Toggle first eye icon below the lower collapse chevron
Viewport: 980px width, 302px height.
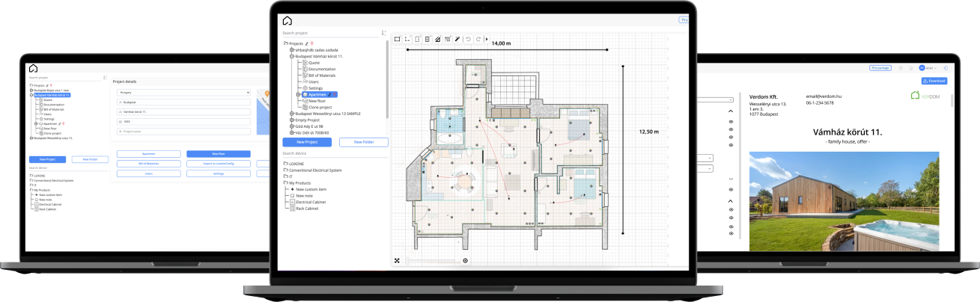tap(731, 209)
